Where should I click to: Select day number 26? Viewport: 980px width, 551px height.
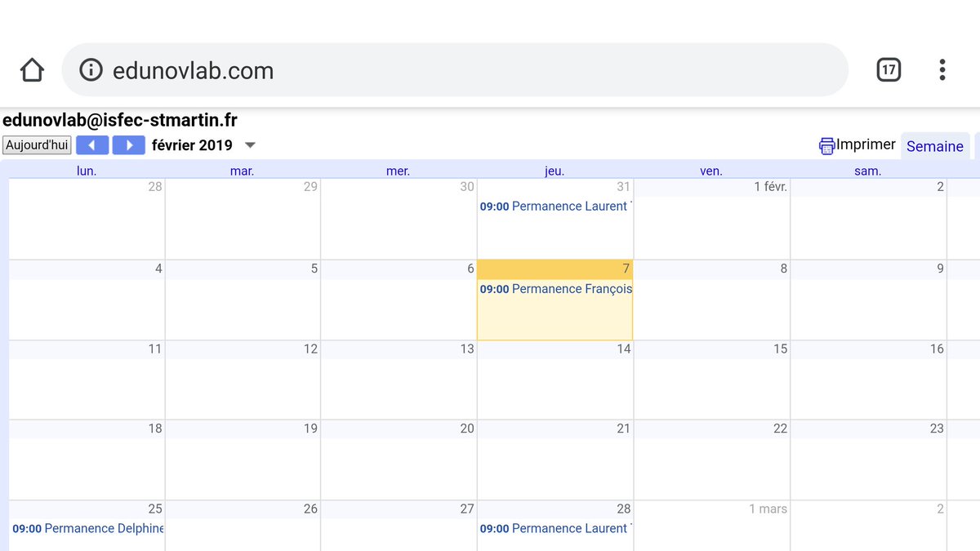[x=310, y=509]
